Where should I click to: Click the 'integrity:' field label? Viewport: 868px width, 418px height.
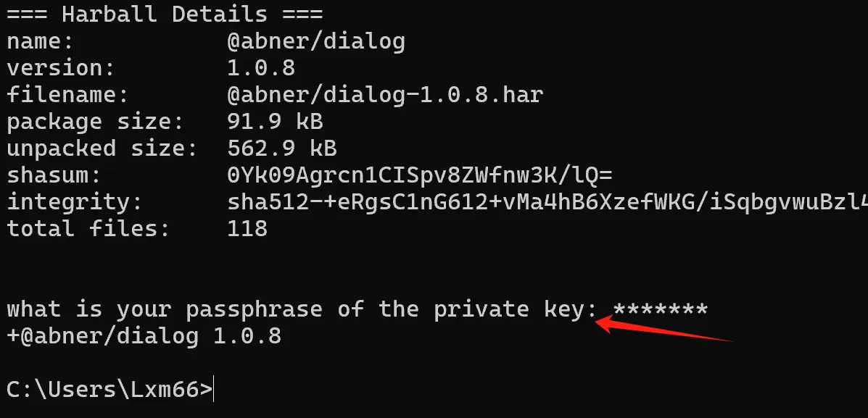click(74, 202)
